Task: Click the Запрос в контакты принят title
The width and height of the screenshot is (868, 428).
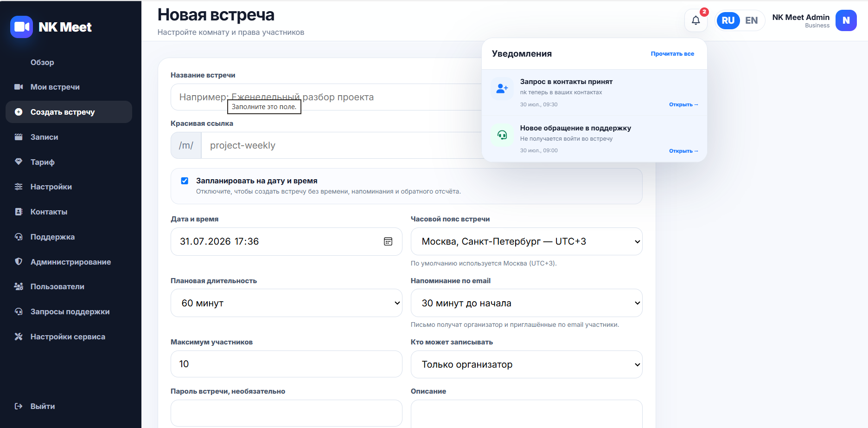Action: click(566, 82)
